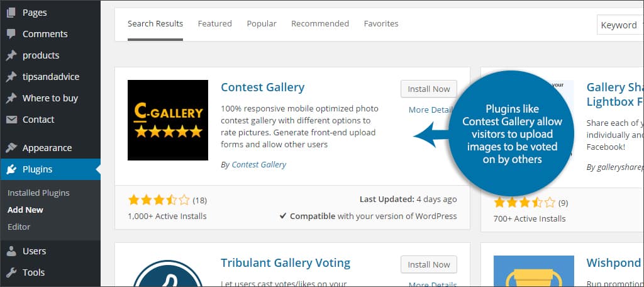
Task: Open the Contest Gallery title link
Action: pyautogui.click(x=262, y=87)
